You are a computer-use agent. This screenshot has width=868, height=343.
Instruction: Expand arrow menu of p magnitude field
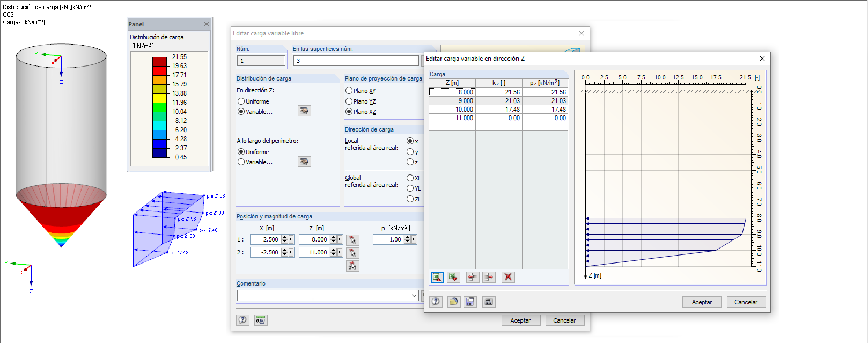pyautogui.click(x=414, y=239)
